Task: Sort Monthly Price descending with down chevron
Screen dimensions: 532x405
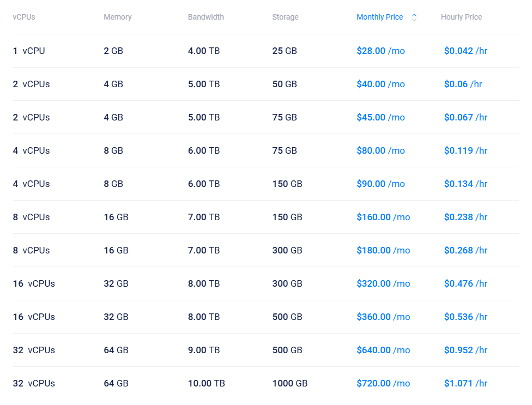Action: click(414, 20)
